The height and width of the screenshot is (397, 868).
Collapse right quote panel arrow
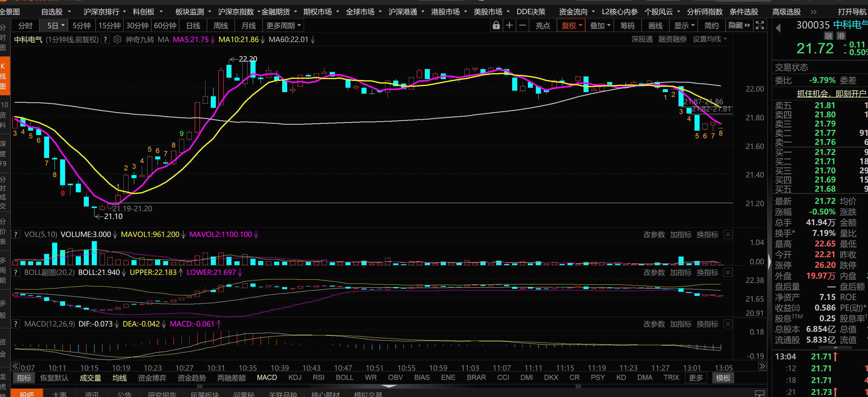click(x=769, y=261)
